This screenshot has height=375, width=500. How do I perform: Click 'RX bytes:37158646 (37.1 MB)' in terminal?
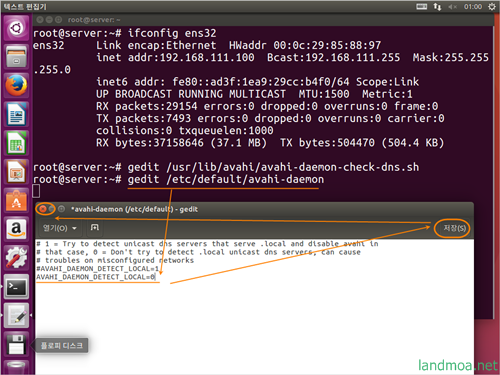coord(182,143)
